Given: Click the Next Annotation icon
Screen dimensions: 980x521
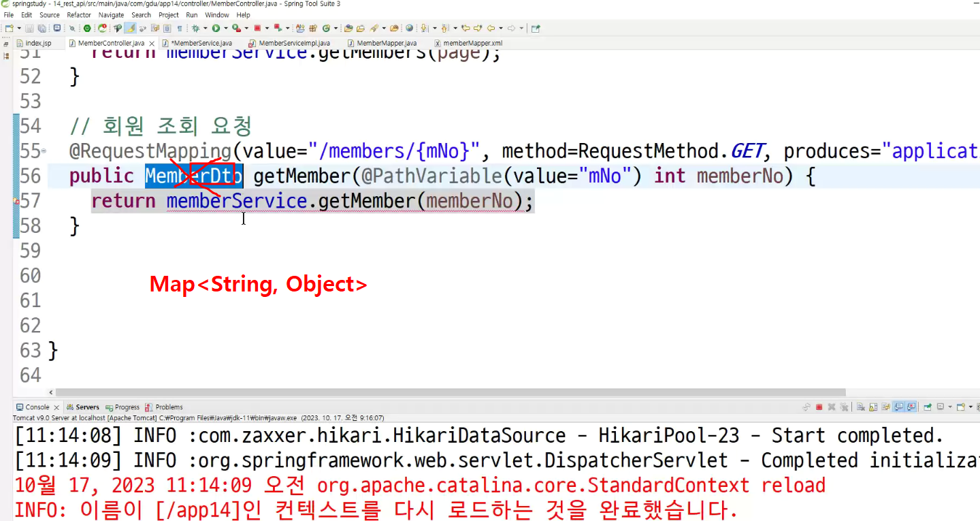Looking at the screenshot, I should point(425,29).
